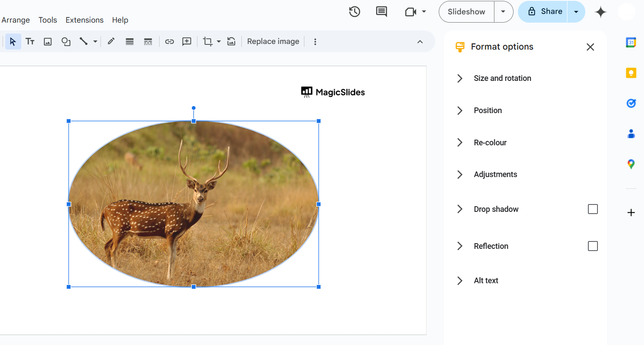Image resolution: width=644 pixels, height=345 pixels.
Task: Click the deer image on slide
Action: coord(194,204)
